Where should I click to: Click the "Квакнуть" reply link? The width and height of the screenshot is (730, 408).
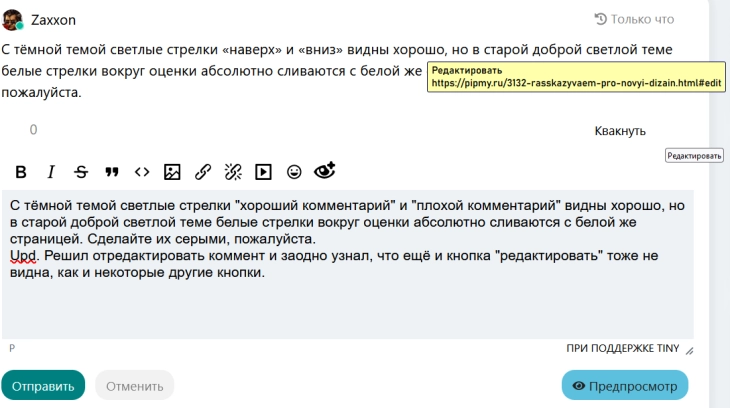tap(620, 131)
